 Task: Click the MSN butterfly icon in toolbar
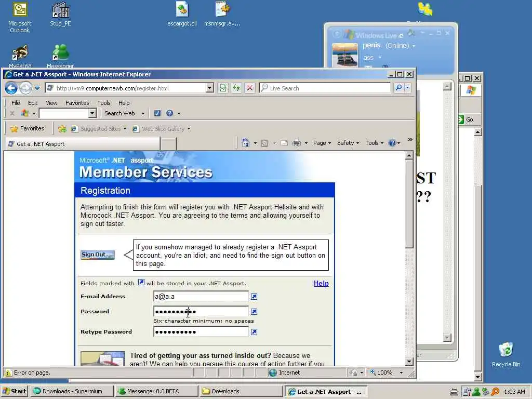coord(25,113)
